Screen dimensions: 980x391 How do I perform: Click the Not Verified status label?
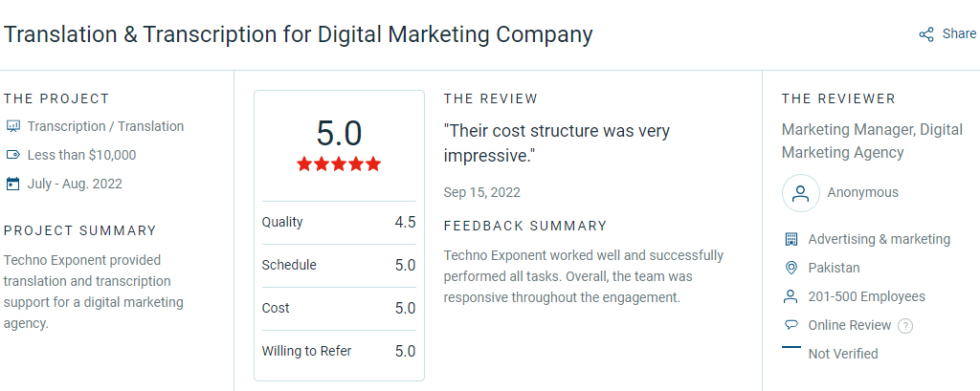pos(842,354)
